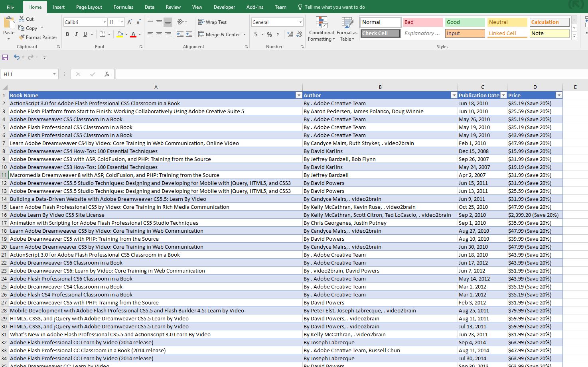Image resolution: width=588 pixels, height=367 pixels.
Task: Click the Undo arrow icon
Action: click(16, 57)
